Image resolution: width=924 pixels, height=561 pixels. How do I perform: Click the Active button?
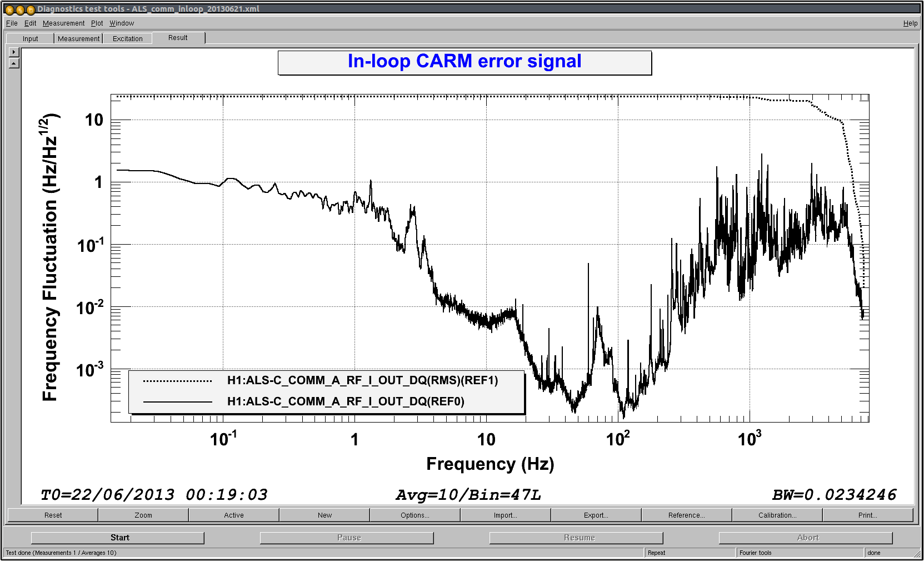[234, 515]
